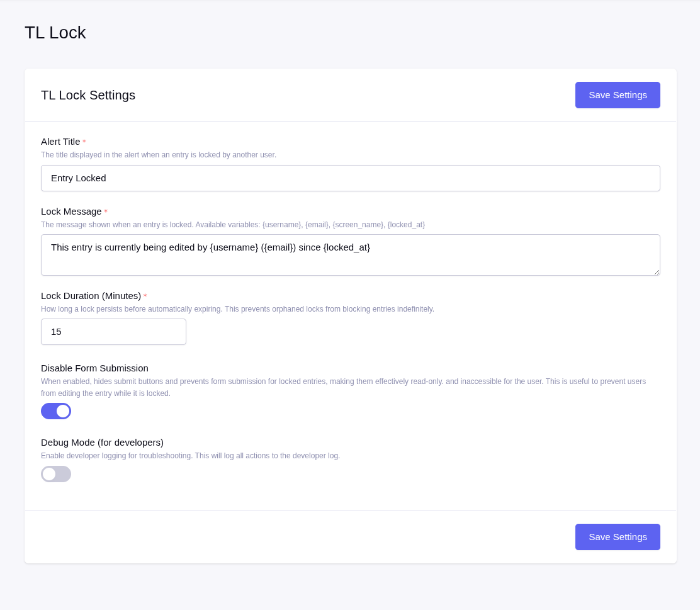The image size is (700, 610).
Task: Click the Debug Mode description text
Action: pyautogui.click(x=190, y=456)
